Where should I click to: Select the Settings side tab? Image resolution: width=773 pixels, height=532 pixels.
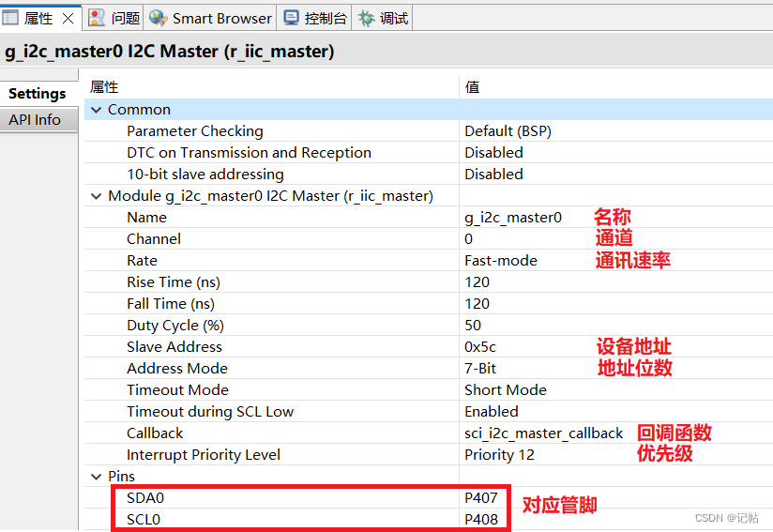[38, 93]
